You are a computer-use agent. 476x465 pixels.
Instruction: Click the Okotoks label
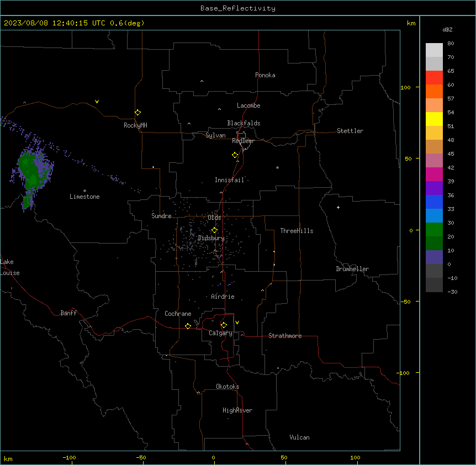click(x=228, y=387)
